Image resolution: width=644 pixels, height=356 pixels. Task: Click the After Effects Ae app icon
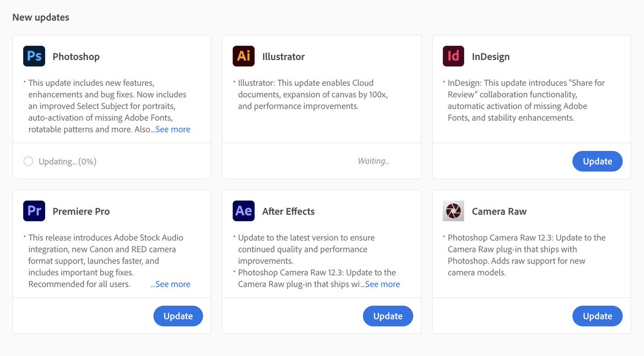click(244, 211)
